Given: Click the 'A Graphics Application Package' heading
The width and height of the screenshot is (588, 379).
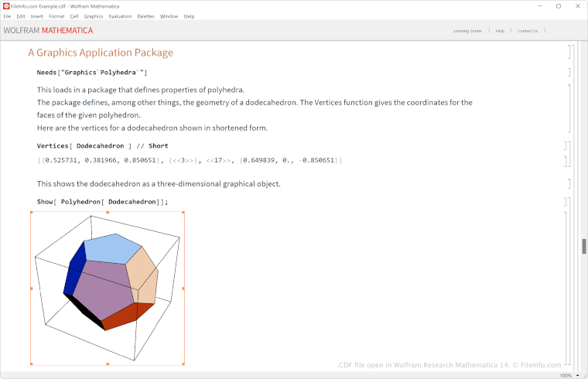Looking at the screenshot, I should [101, 53].
